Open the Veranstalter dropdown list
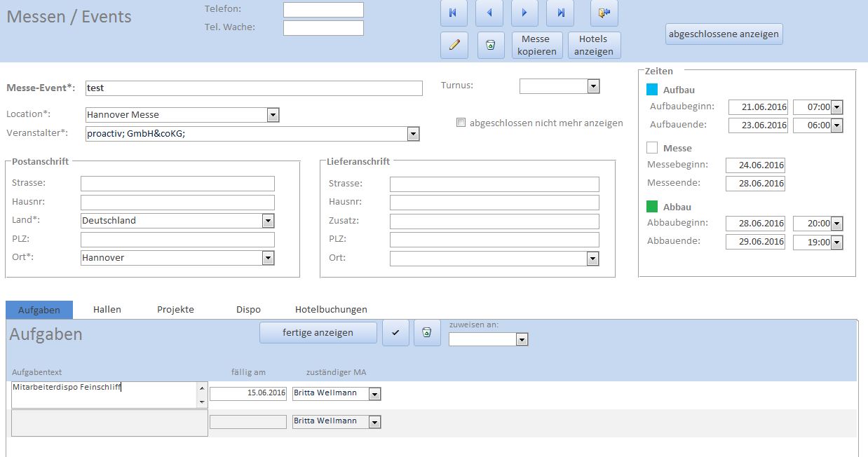This screenshot has width=868, height=457. (x=413, y=134)
